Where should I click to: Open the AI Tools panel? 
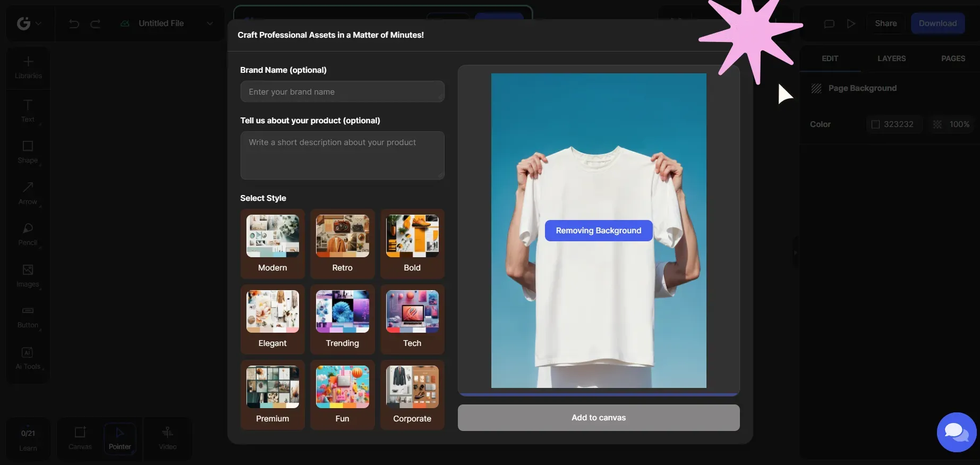28,358
